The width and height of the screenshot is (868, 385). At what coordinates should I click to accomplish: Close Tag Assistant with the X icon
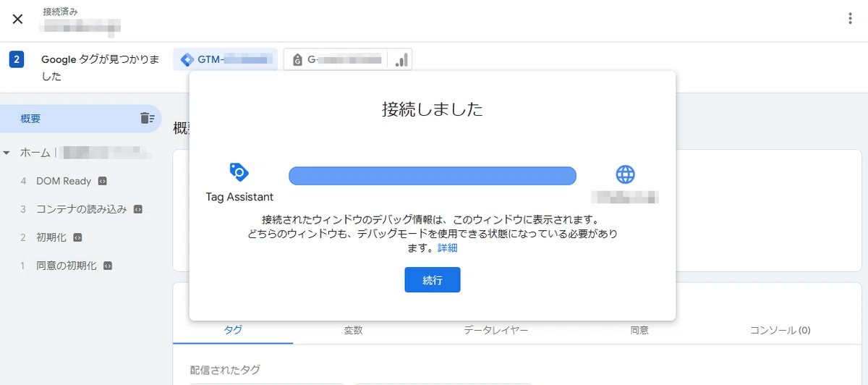tap(18, 19)
